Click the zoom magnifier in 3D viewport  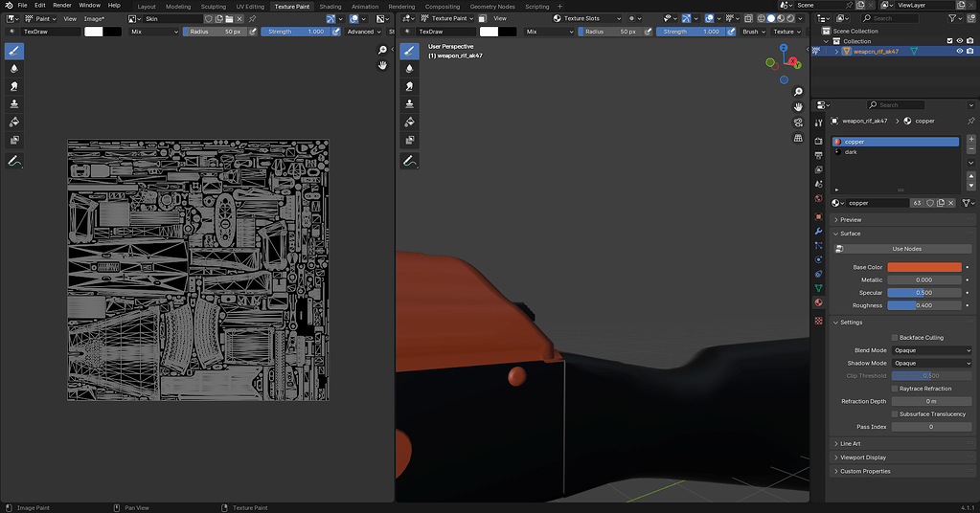point(798,92)
